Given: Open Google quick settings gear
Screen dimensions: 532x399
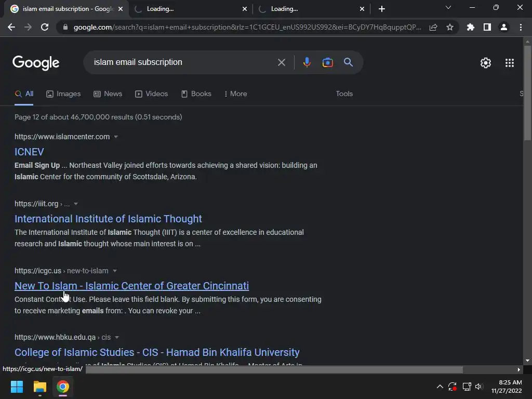Looking at the screenshot, I should pyautogui.click(x=486, y=63).
